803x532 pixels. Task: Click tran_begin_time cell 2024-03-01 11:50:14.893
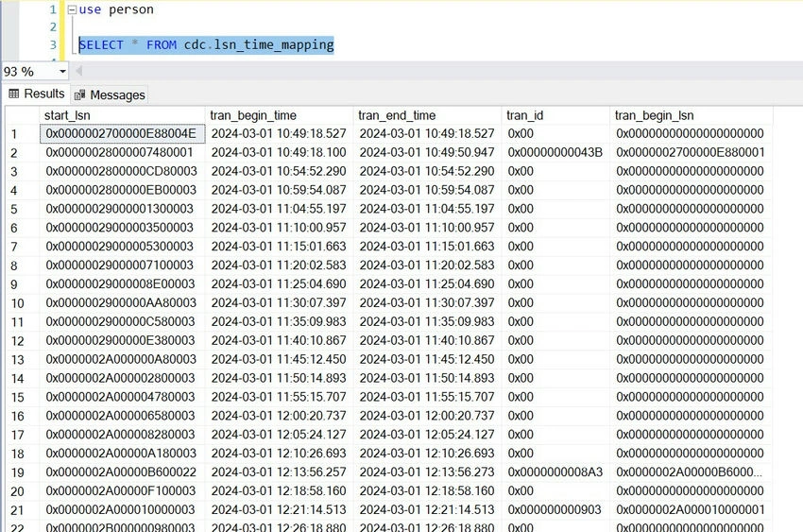[x=279, y=378]
